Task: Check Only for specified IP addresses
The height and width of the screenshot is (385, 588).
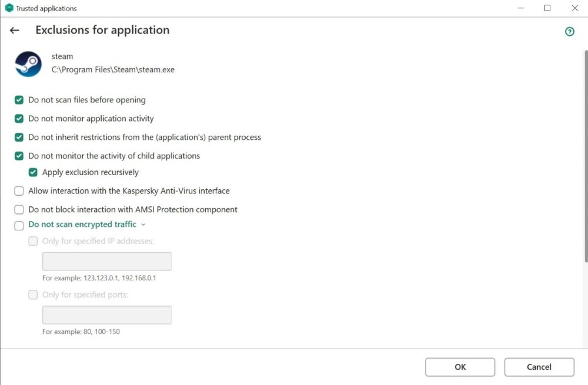Action: [33, 241]
